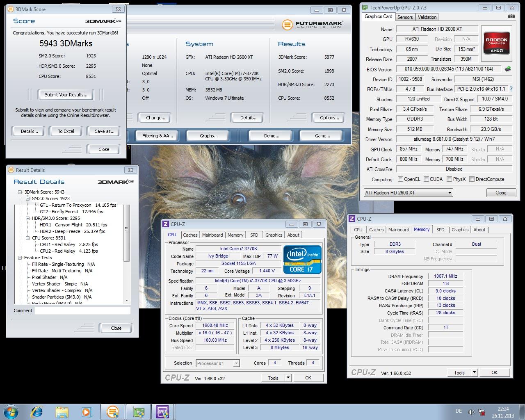Collapse the HDR/SM3.0 Score: 2295 node
This screenshot has width=525, height=420.
click(x=28, y=218)
